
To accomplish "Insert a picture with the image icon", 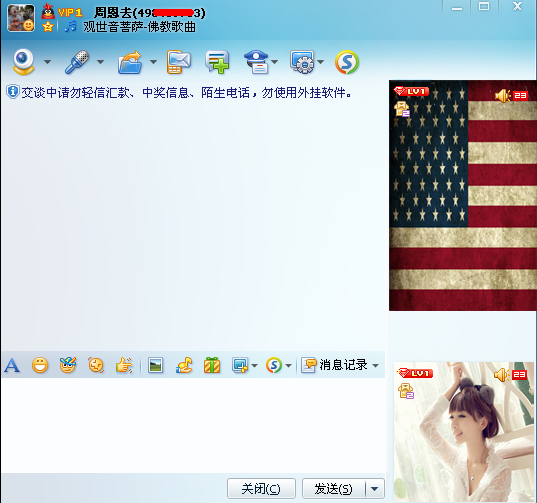I will coord(155,365).
